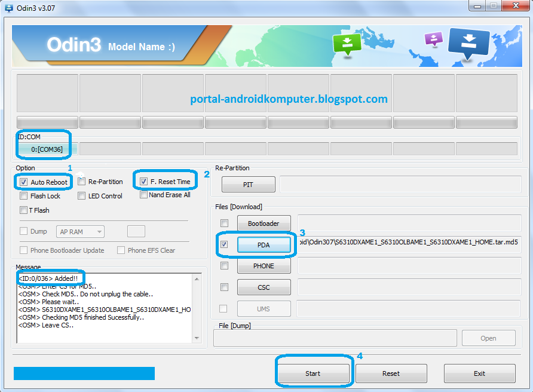Click the Odin3 app icon in title bar
The height and width of the screenshot is (392, 533).
pos(8,8)
